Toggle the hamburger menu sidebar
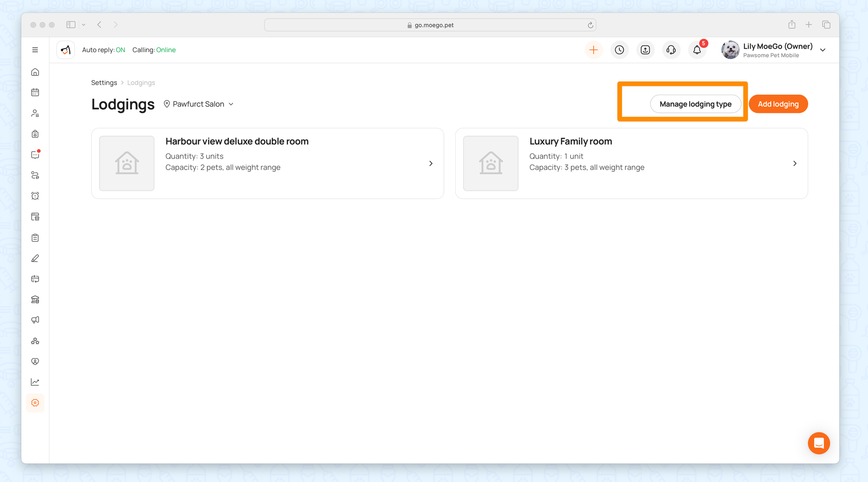Screen dimensions: 868x482 pos(35,50)
